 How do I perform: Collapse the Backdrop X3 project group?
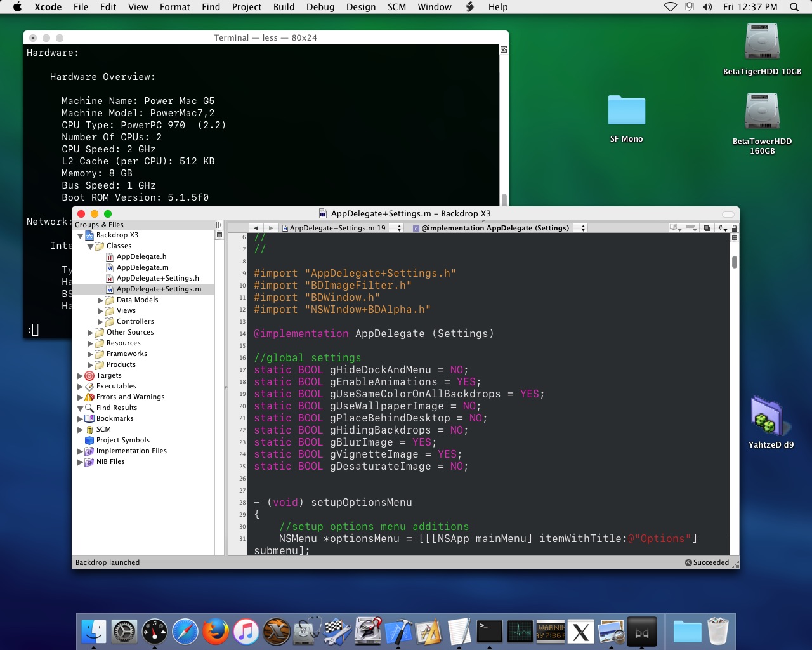click(x=80, y=235)
